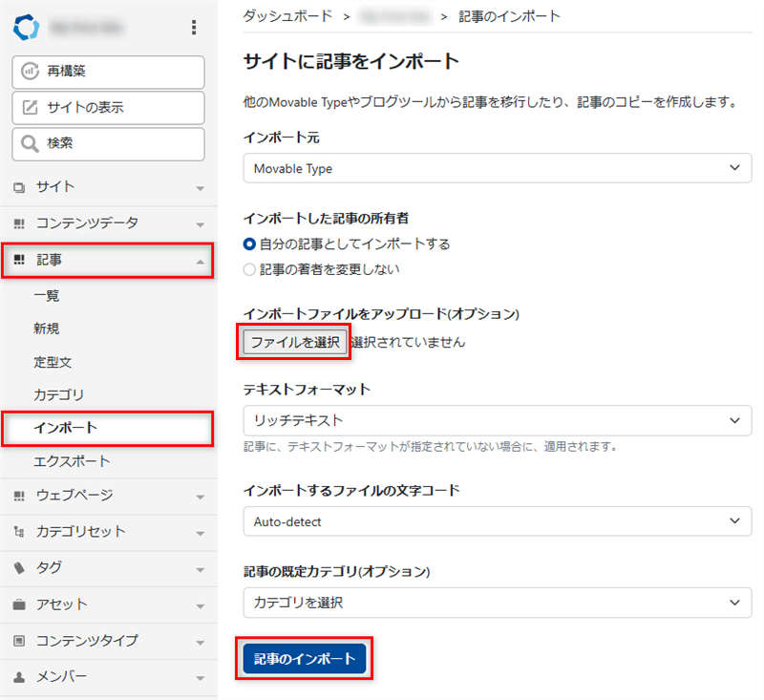Open the three-dot site options menu

[194, 28]
